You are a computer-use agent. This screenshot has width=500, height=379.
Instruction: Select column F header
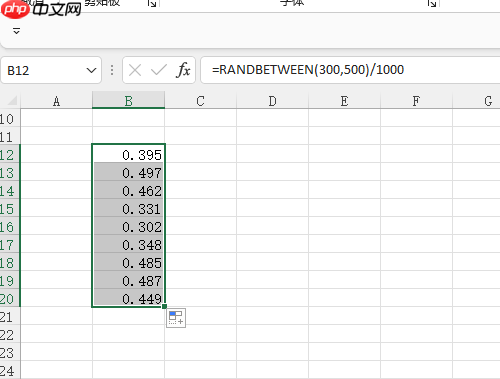(x=416, y=100)
